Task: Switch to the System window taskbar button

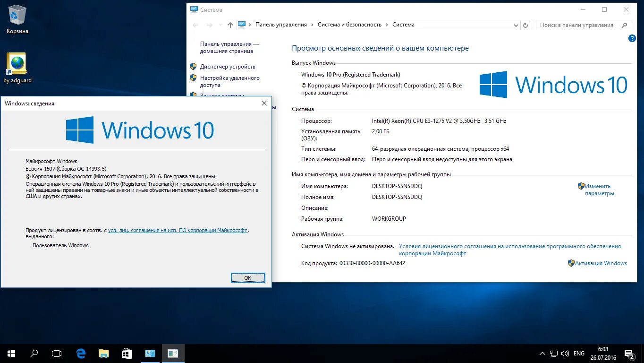Action: point(150,353)
